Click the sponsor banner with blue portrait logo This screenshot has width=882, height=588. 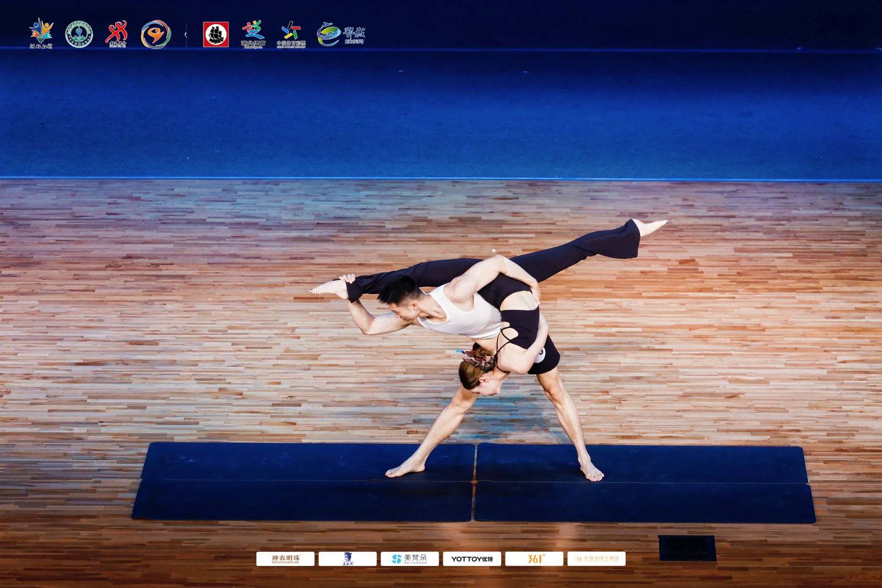pyautogui.click(x=347, y=559)
